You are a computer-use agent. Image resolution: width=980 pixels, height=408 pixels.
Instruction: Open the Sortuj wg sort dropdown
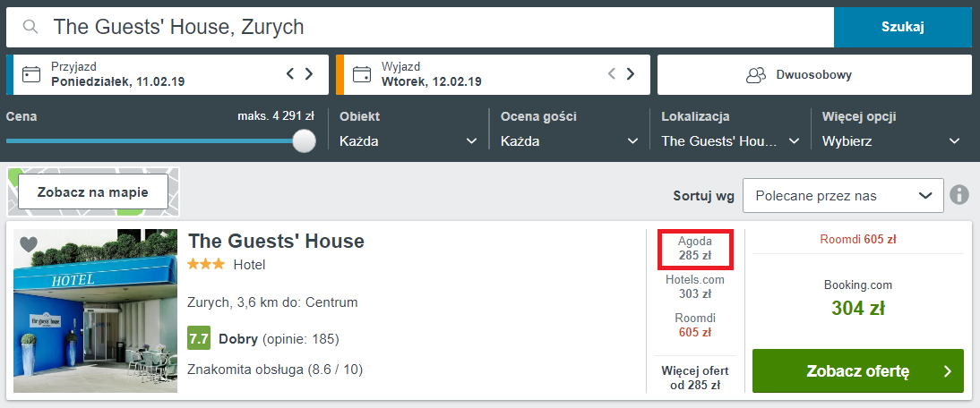click(842, 196)
